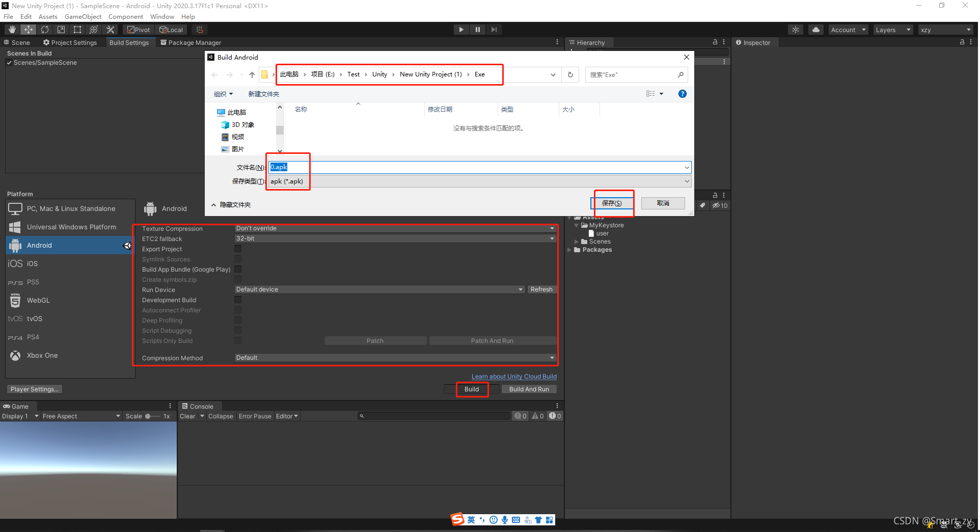Switch to the Scene tab

[17, 43]
